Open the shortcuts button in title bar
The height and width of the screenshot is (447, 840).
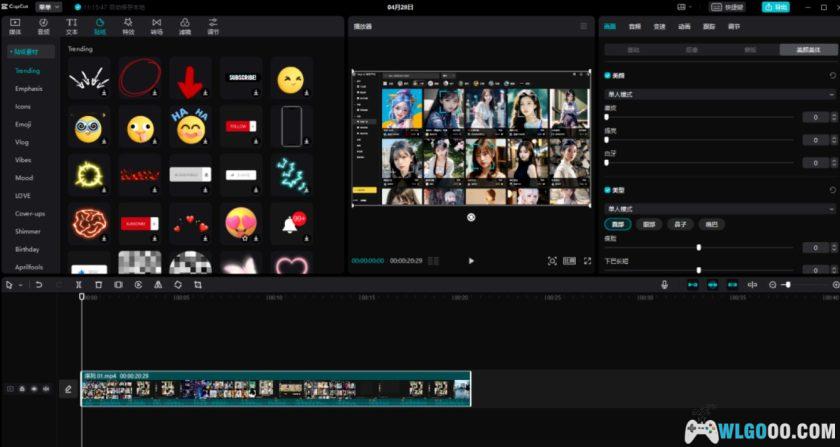coord(728,7)
